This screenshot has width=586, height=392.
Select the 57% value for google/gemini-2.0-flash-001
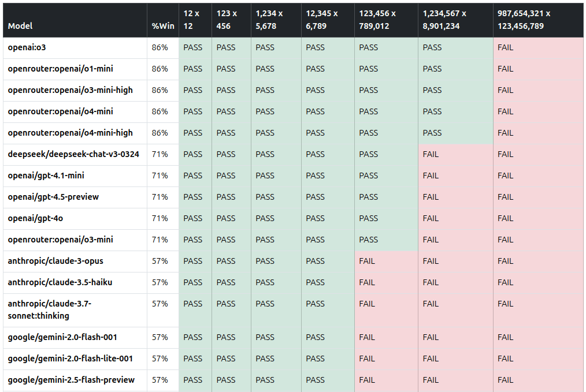(x=160, y=337)
